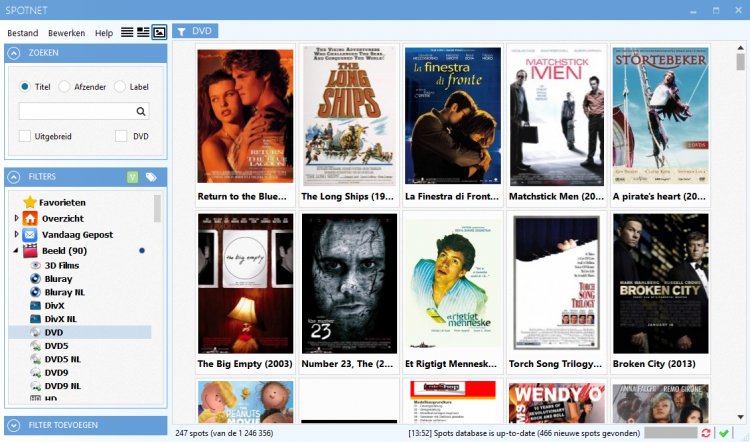Open Broken City poster
Viewport: 750px width, 442px height.
(x=661, y=283)
